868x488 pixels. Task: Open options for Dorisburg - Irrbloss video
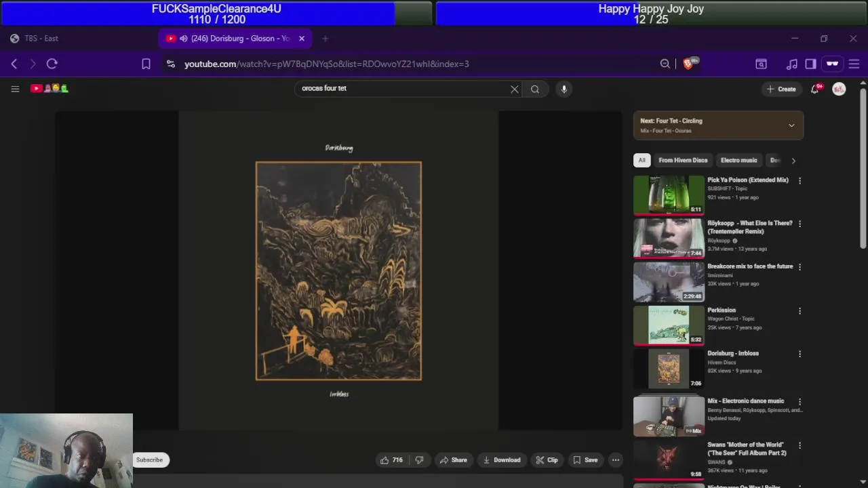pyautogui.click(x=800, y=354)
